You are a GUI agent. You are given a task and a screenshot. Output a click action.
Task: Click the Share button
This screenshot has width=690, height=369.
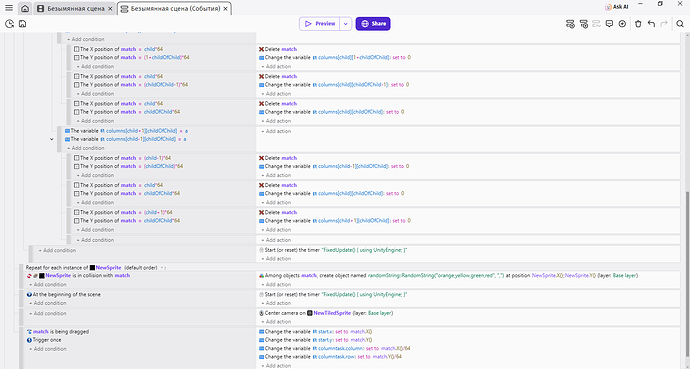click(x=373, y=24)
